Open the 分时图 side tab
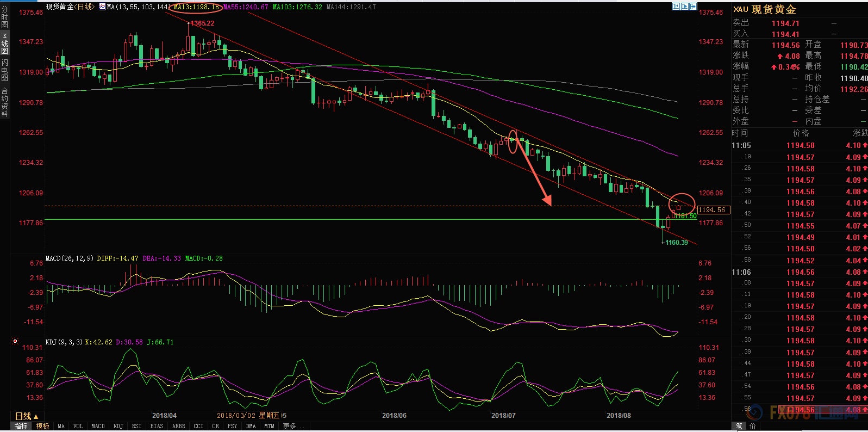The image size is (868, 432). coord(4,17)
